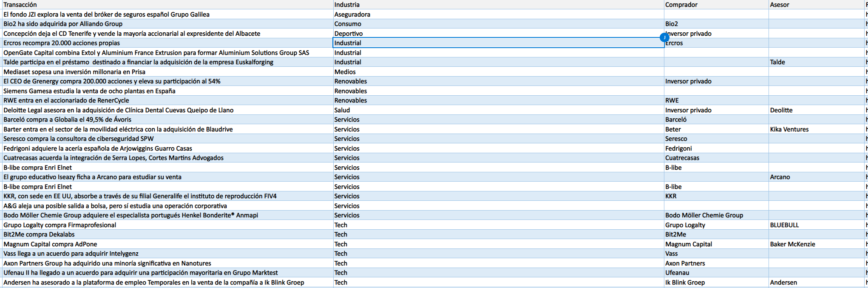
Task: Select the Transacción column header cell
Action: coord(167,5)
